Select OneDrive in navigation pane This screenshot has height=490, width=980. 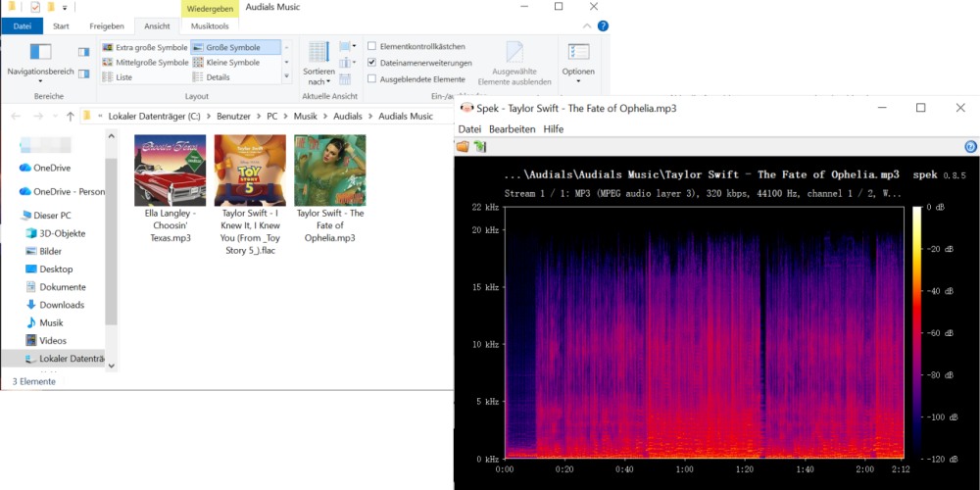tap(45, 168)
